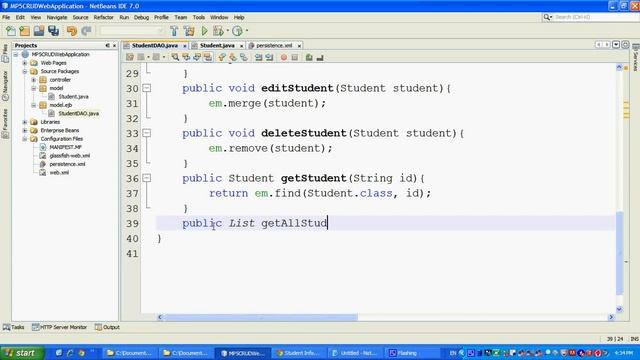Expand the Enterprise Beans node
Viewport: 640px width, 360px height.
click(x=25, y=131)
